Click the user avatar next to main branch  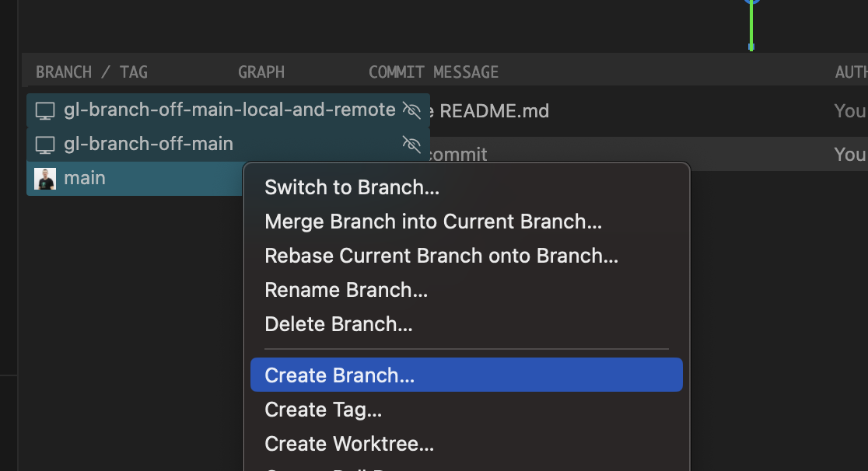click(x=44, y=178)
